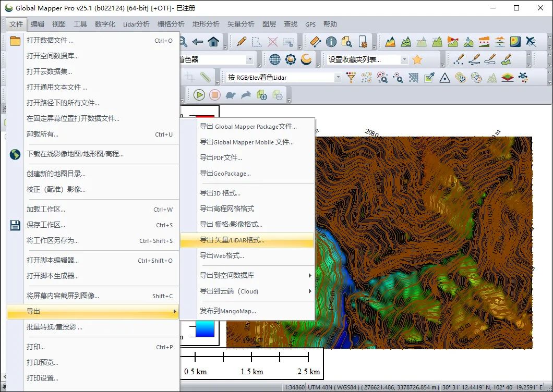This screenshot has width=553, height=392.
Task: Click the Lidar filter funnel icon
Action: (x=351, y=77)
